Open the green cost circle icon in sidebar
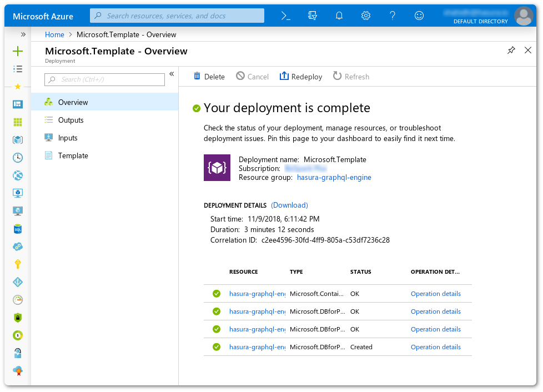Image resolution: width=543 pixels, height=392 pixels. (18, 335)
